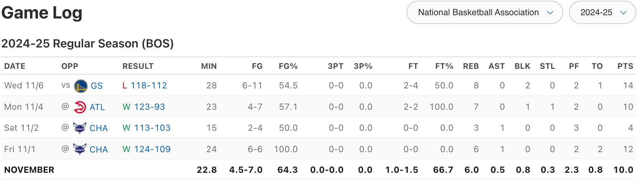Screen dimensions: 644x184
Task: Open the 113-103 game result link
Action: [152, 128]
